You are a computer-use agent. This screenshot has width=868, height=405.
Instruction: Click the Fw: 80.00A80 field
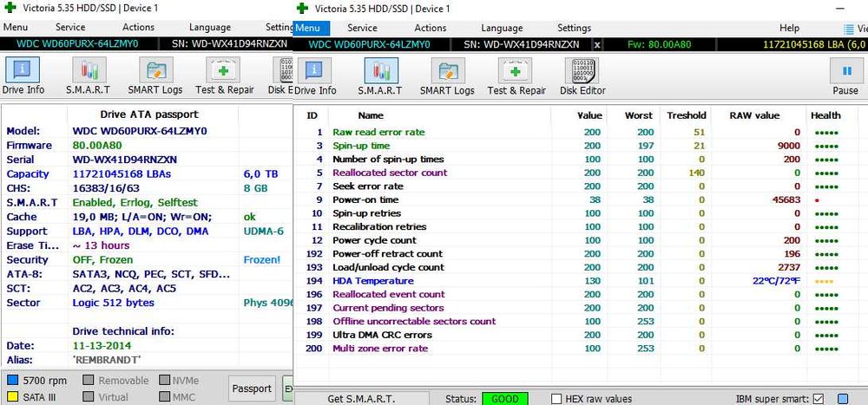click(660, 45)
